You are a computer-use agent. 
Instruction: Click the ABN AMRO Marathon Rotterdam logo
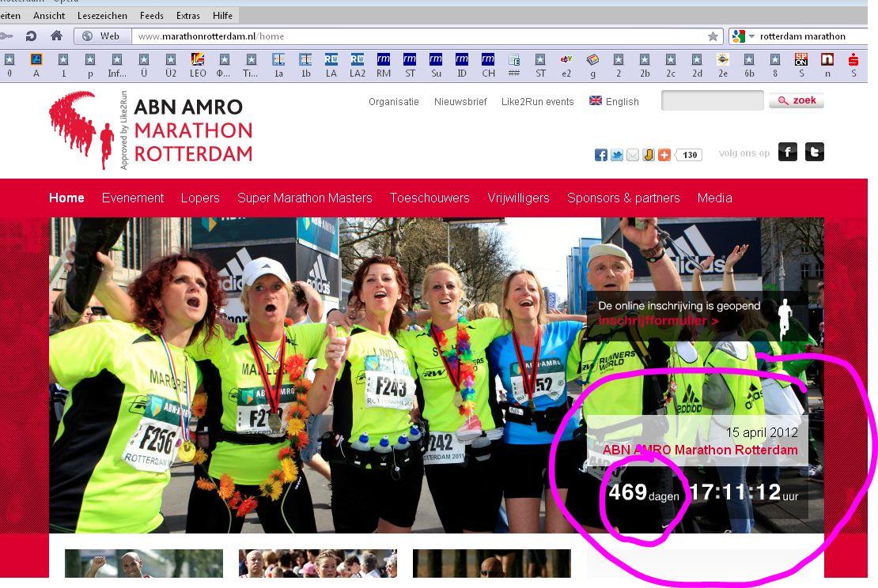pyautogui.click(x=150, y=130)
